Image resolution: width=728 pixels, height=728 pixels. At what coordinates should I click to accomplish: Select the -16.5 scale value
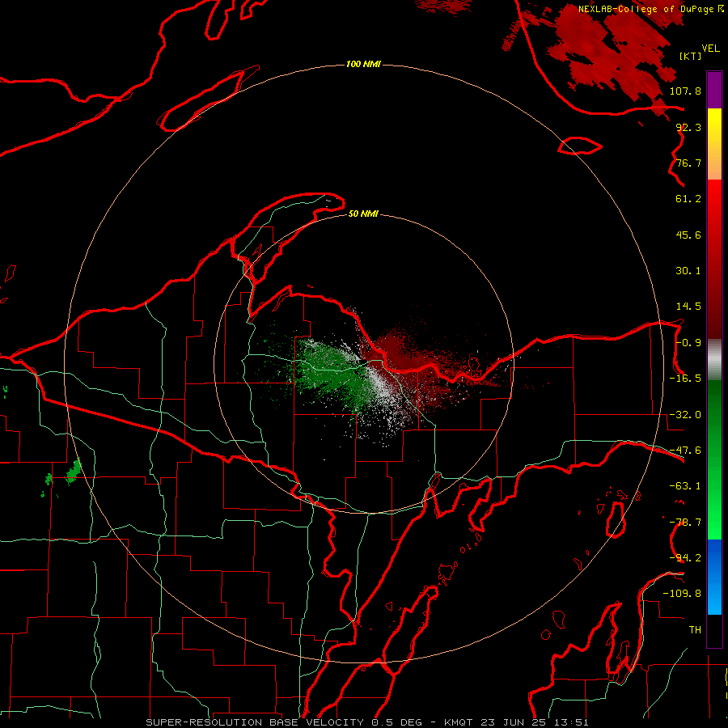click(685, 379)
